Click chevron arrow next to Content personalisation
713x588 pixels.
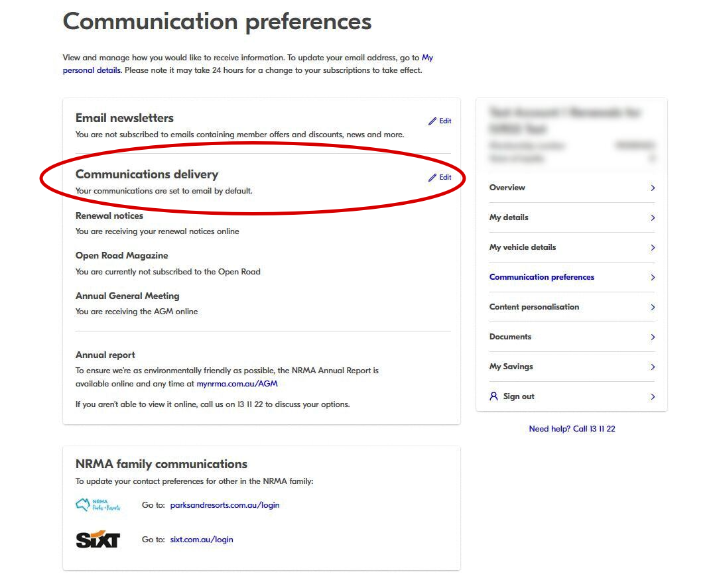(x=653, y=308)
